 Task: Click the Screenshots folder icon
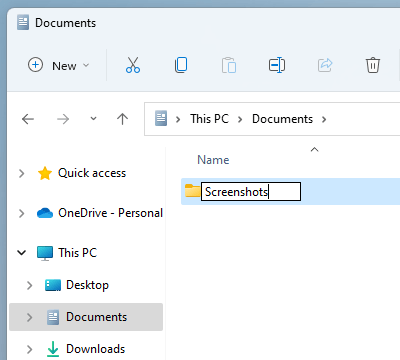(x=192, y=191)
